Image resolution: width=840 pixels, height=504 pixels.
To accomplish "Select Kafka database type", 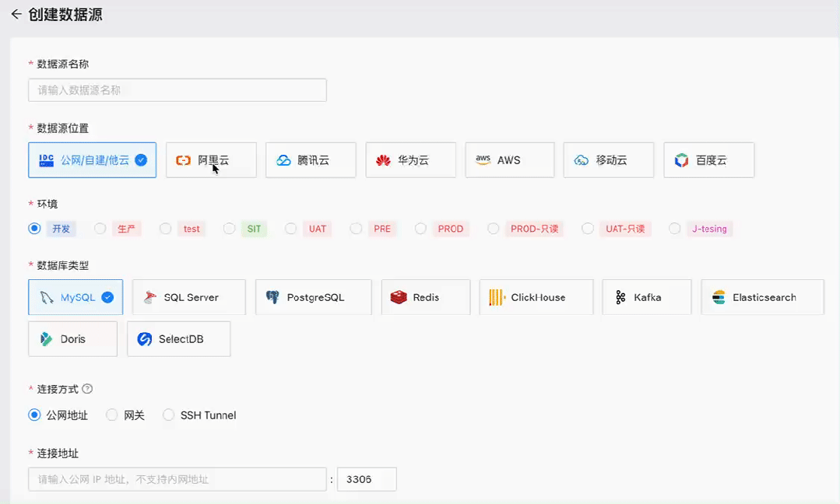I will pyautogui.click(x=647, y=297).
